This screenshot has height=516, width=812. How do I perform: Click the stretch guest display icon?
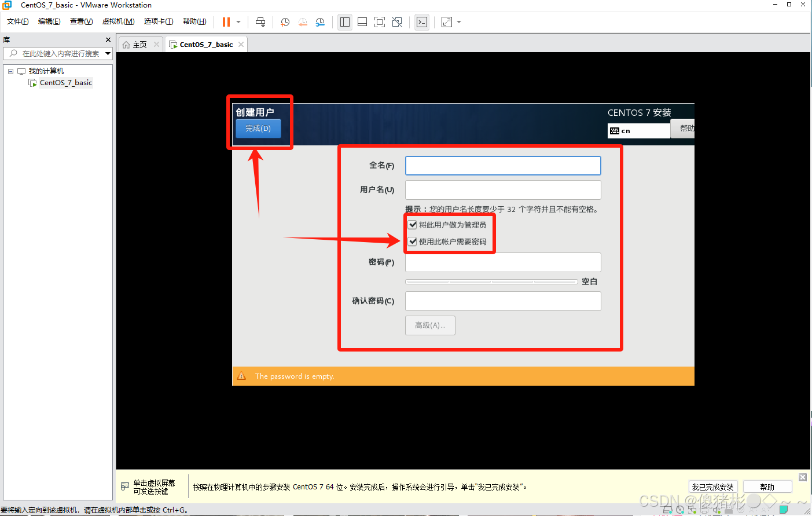pyautogui.click(x=447, y=22)
